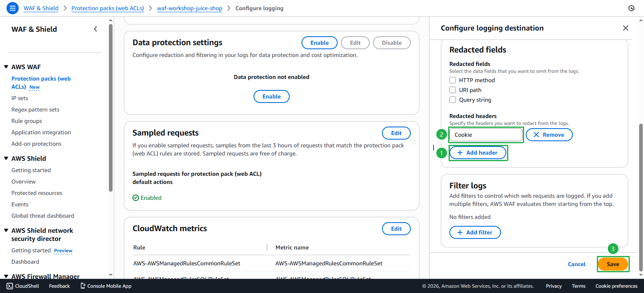Open the hamburger navigation menu icon
The width and height of the screenshot is (644, 293).
[13, 8]
